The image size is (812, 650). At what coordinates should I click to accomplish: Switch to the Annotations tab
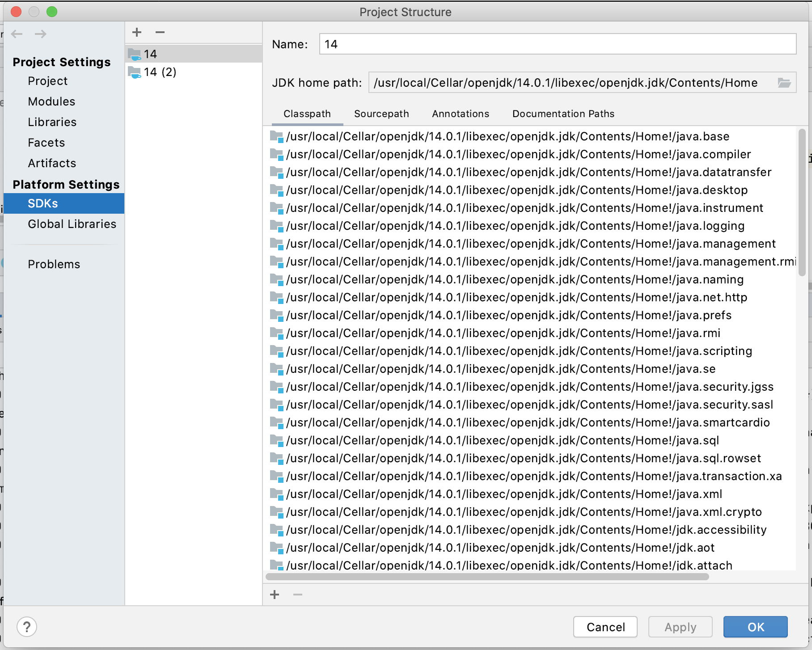(x=460, y=114)
